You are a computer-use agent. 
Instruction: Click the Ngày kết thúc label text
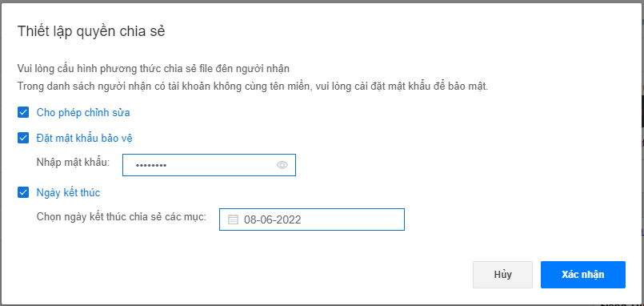pos(68,192)
